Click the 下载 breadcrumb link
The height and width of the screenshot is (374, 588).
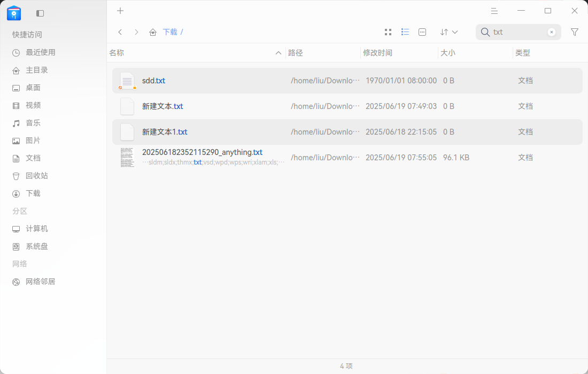(x=170, y=32)
